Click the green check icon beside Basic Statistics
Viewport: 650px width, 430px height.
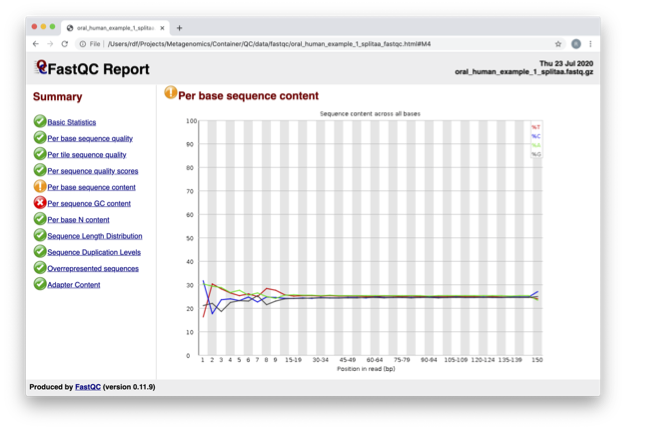point(40,122)
